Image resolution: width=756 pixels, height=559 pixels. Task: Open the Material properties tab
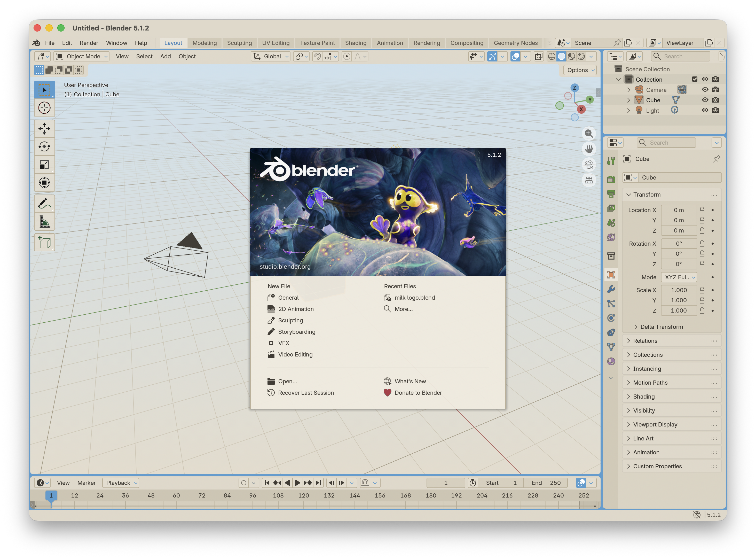[x=611, y=362]
